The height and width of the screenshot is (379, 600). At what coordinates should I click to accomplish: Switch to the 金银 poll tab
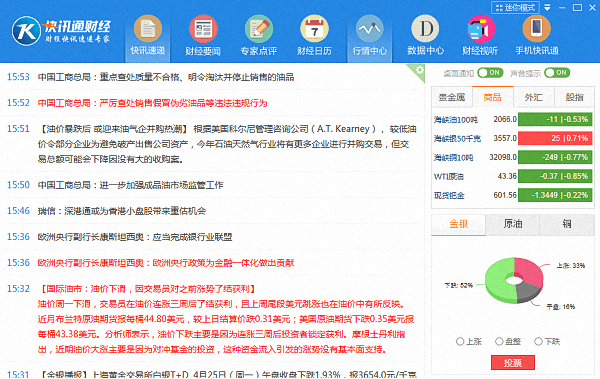click(458, 224)
